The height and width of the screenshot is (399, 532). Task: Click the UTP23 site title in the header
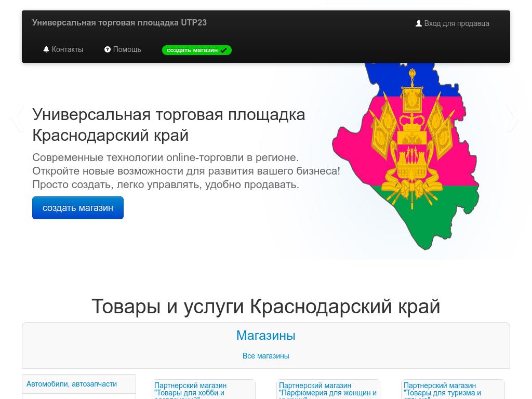(x=119, y=22)
